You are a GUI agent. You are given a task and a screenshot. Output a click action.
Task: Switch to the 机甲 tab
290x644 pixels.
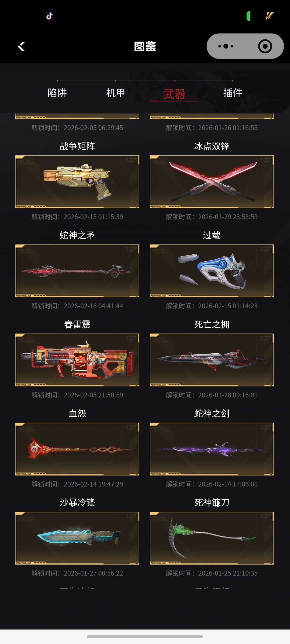point(116,93)
